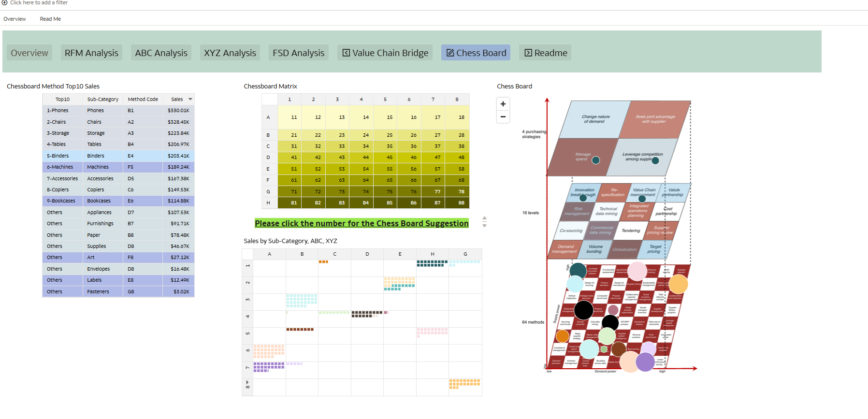
Task: Open FSD Analysis page
Action: tap(298, 53)
